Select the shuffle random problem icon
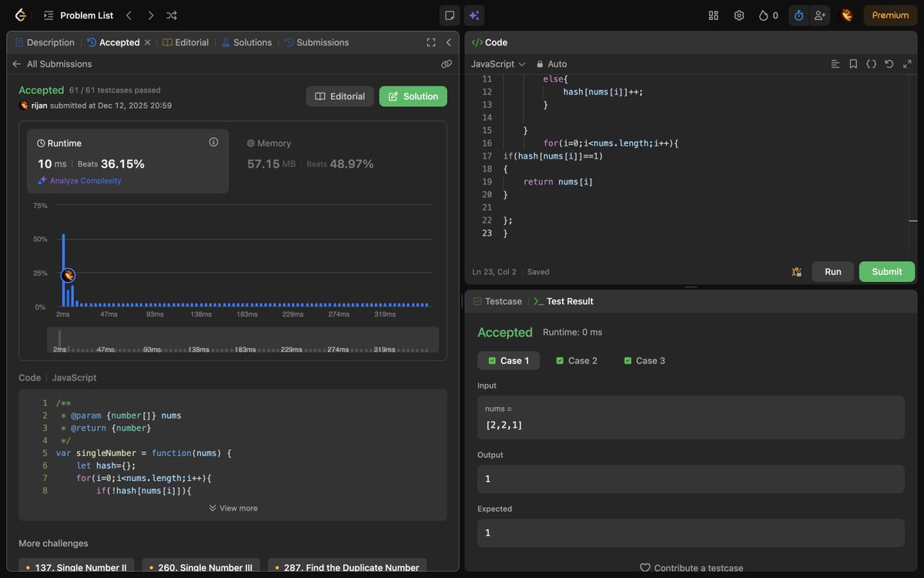This screenshot has height=578, width=924. (171, 15)
